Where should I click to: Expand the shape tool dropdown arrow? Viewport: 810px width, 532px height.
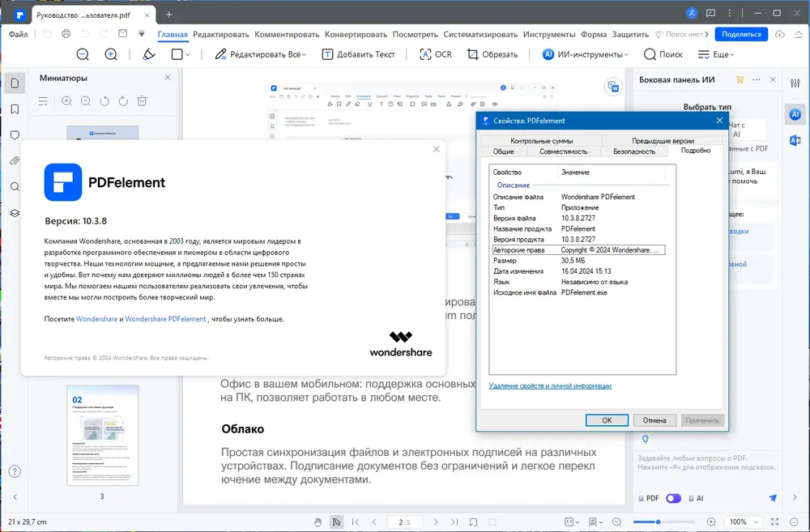click(x=188, y=55)
